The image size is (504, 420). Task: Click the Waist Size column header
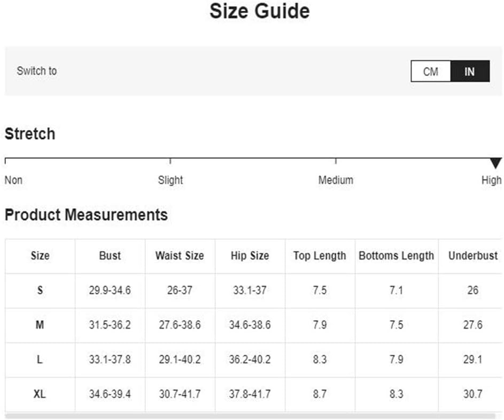(180, 256)
